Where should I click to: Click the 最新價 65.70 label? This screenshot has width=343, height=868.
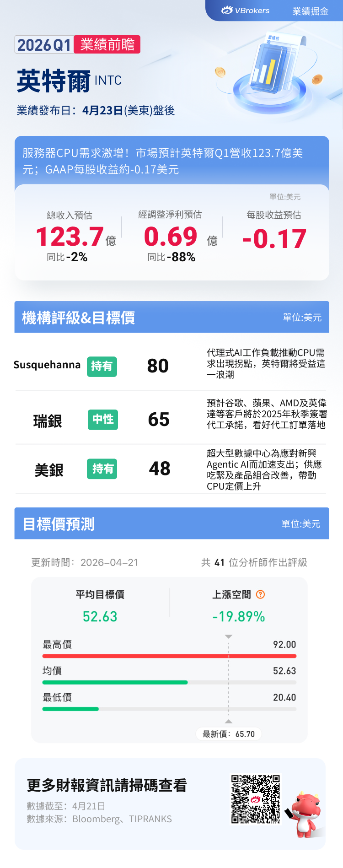point(229,734)
